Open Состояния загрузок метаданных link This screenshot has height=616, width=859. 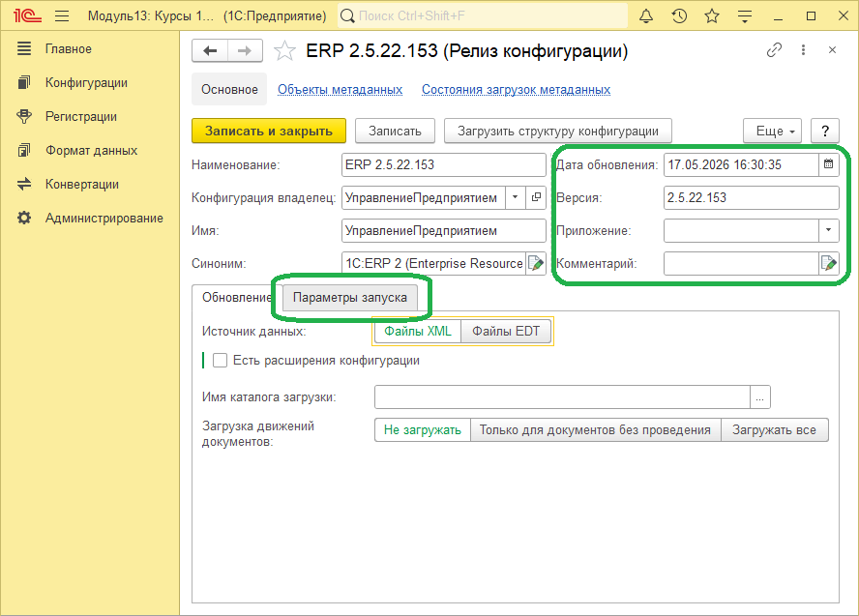pyautogui.click(x=516, y=89)
